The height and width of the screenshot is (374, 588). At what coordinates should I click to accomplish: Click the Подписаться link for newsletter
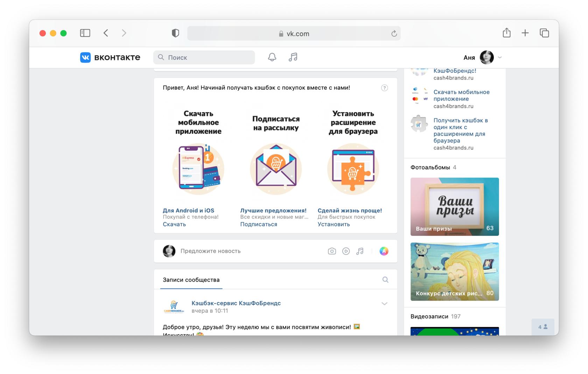[259, 224]
